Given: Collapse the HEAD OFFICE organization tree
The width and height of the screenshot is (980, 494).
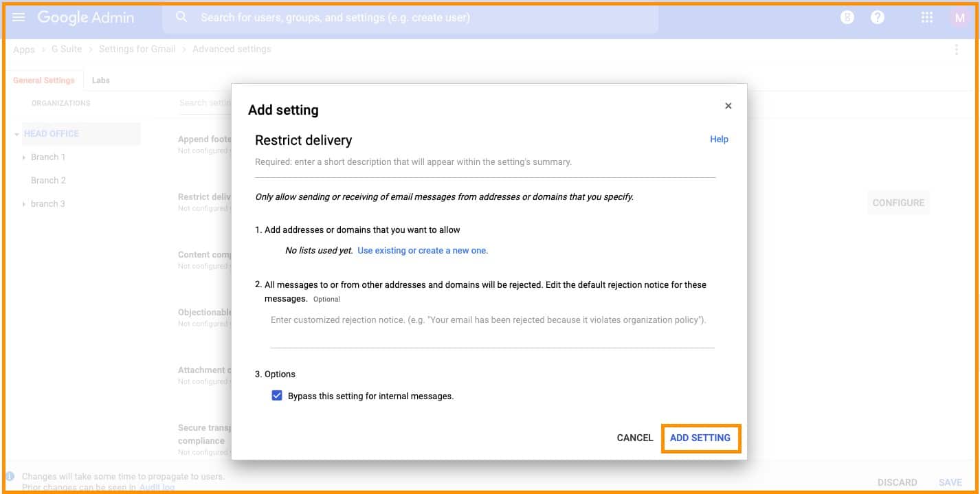Looking at the screenshot, I should coord(16,134).
